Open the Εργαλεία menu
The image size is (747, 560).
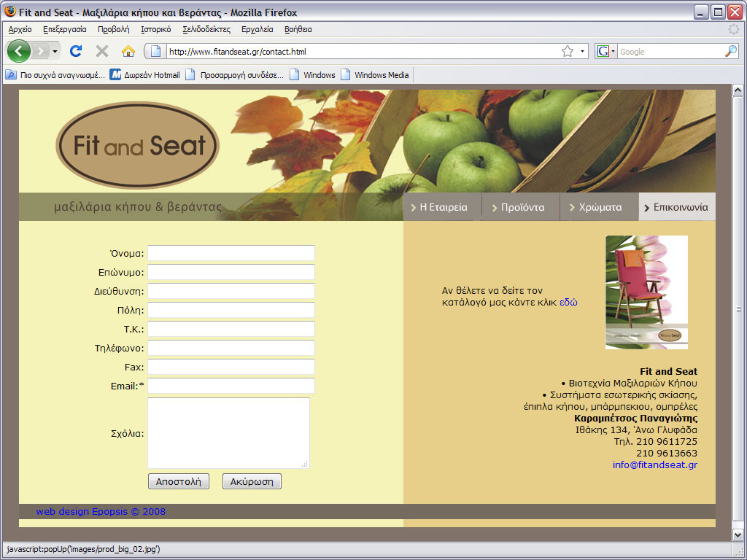tap(258, 29)
